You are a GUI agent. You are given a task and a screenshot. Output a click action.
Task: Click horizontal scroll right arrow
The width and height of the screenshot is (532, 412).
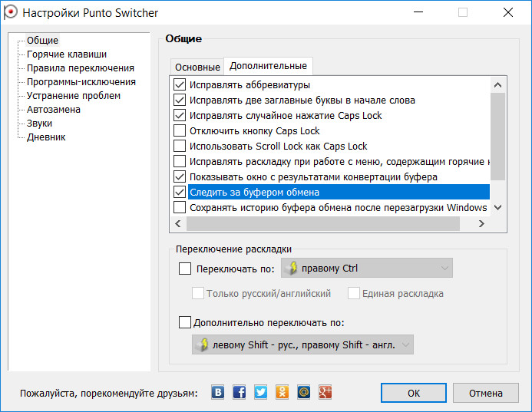[x=481, y=223]
